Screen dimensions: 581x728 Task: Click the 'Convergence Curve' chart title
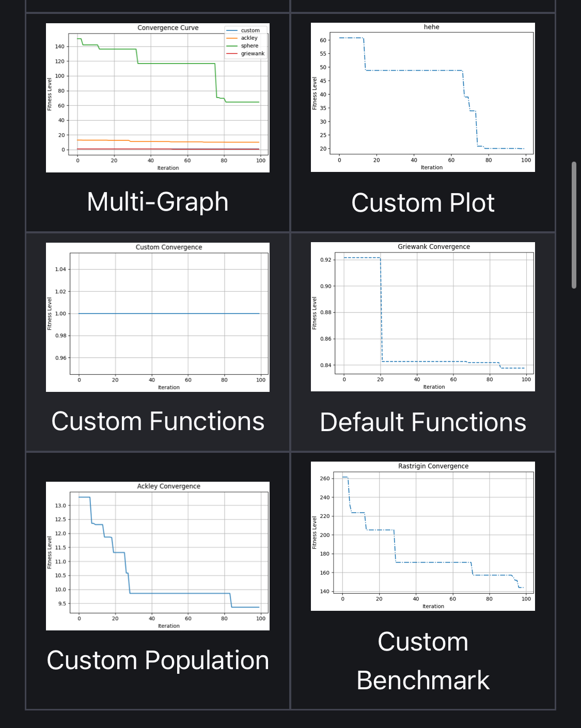168,28
